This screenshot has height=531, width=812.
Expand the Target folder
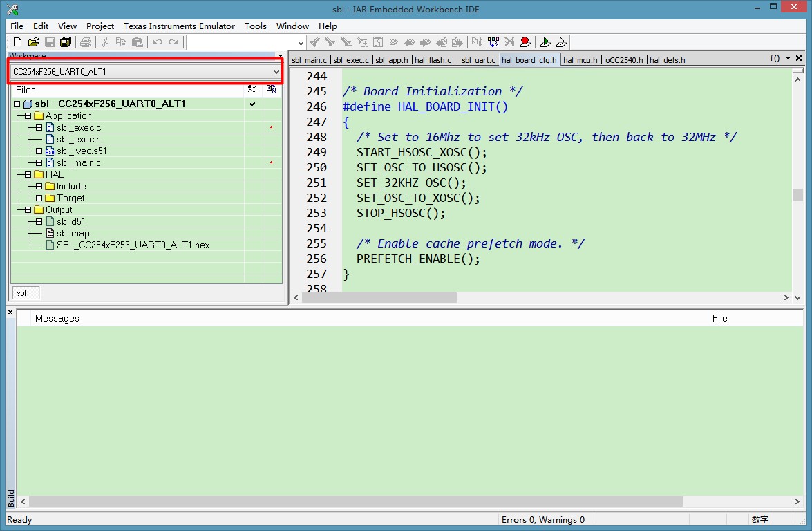click(x=39, y=198)
